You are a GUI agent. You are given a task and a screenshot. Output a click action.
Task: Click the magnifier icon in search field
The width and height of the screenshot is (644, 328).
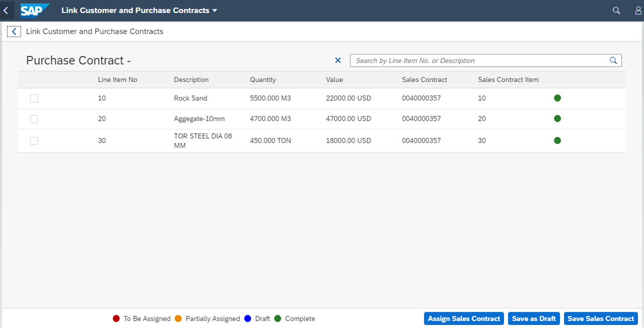[613, 60]
